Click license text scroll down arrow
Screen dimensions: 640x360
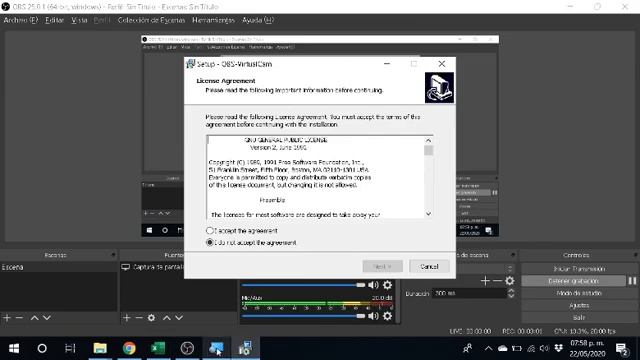coord(428,214)
